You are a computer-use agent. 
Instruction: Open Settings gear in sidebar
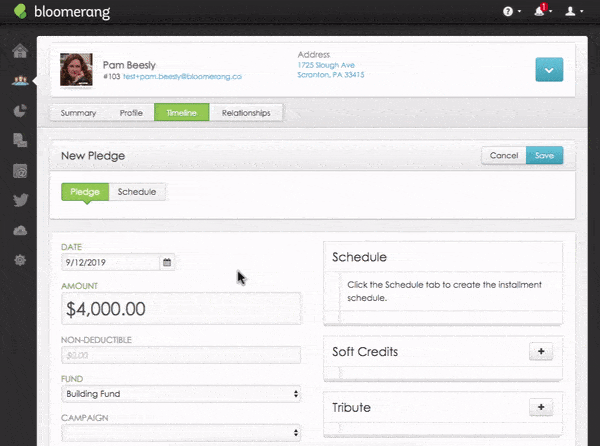point(20,260)
